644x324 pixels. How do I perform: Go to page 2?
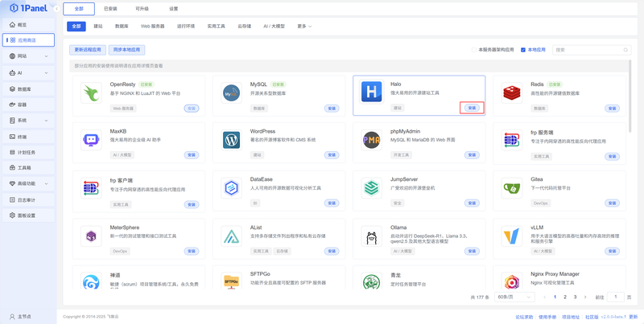coord(565,297)
